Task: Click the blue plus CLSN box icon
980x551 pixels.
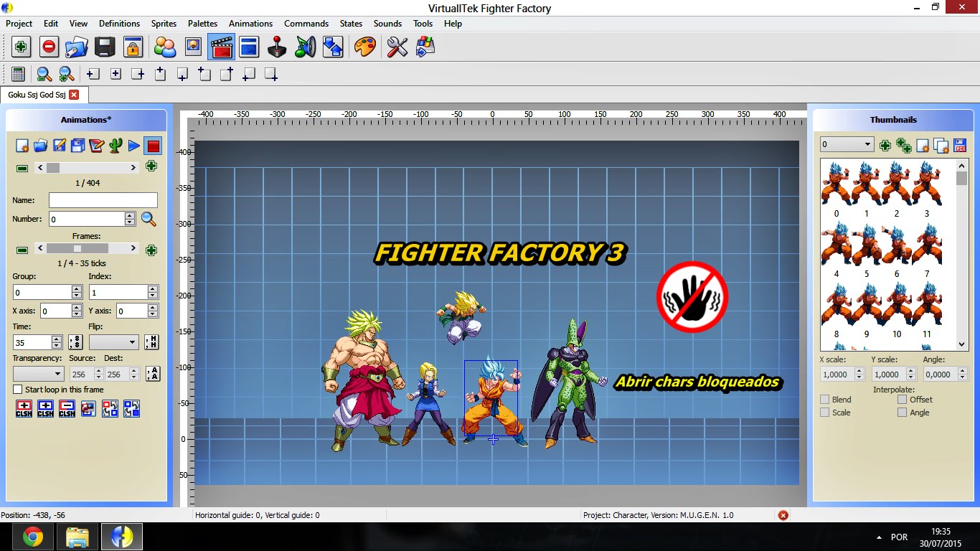Action: 45,408
